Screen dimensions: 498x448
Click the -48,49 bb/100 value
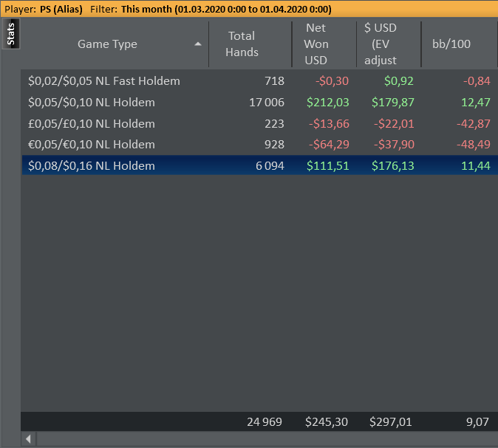474,145
